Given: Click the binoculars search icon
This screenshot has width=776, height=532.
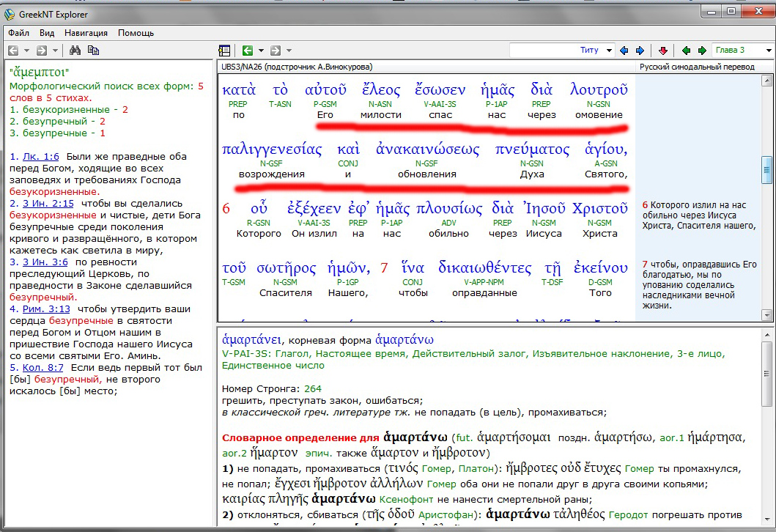Looking at the screenshot, I should coord(75,51).
